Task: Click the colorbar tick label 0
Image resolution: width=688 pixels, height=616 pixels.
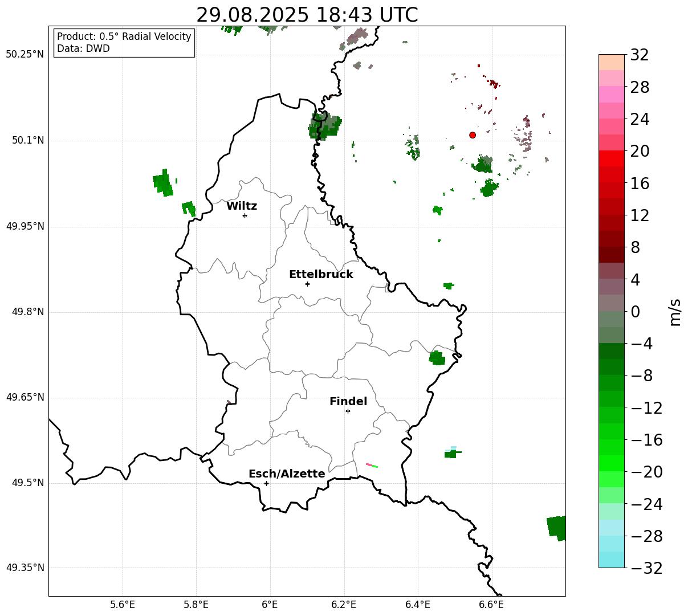Action: (635, 312)
